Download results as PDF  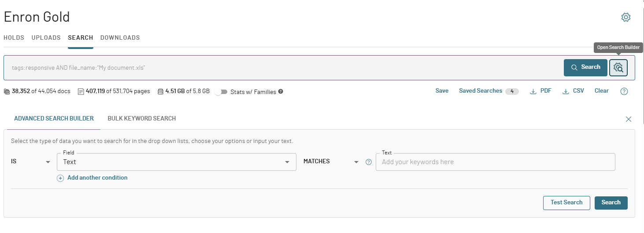(540, 91)
